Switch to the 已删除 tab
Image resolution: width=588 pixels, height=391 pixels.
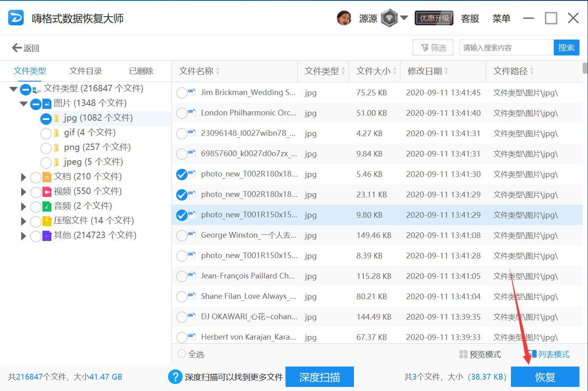pyautogui.click(x=141, y=71)
